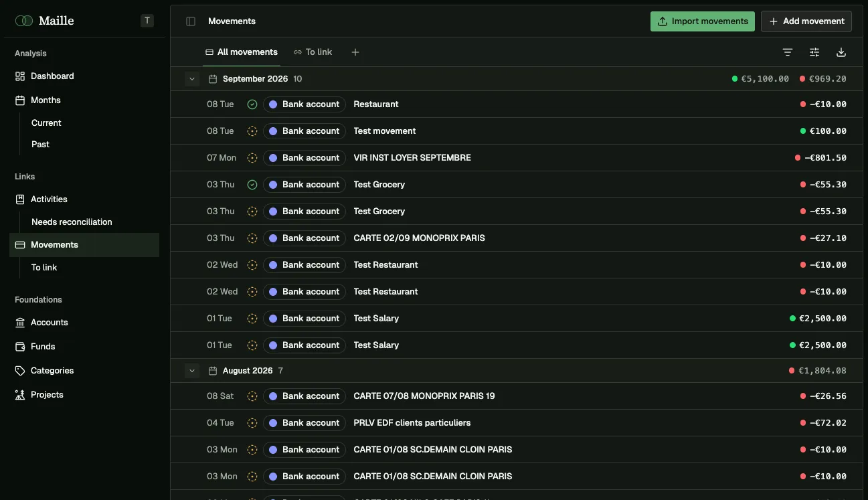Go to Months in the sidebar
868x500 pixels.
pos(84,100)
